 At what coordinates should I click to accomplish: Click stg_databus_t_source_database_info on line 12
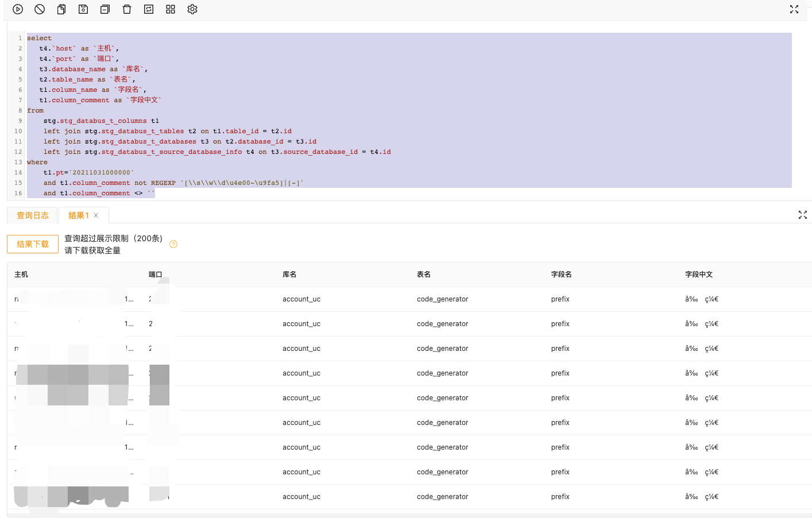(x=172, y=152)
